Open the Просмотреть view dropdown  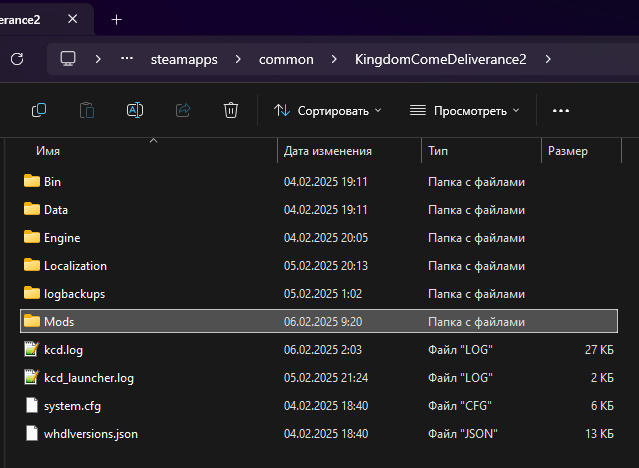[464, 110]
